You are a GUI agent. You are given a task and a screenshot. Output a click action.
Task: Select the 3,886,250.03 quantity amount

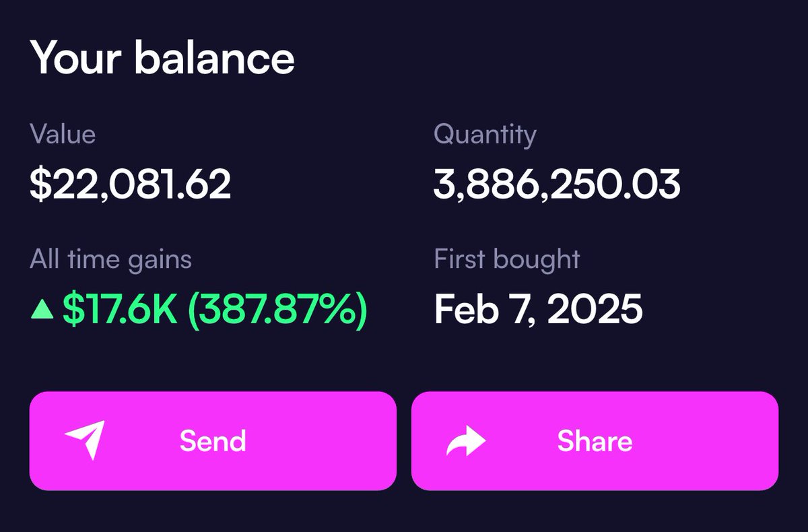557,185
